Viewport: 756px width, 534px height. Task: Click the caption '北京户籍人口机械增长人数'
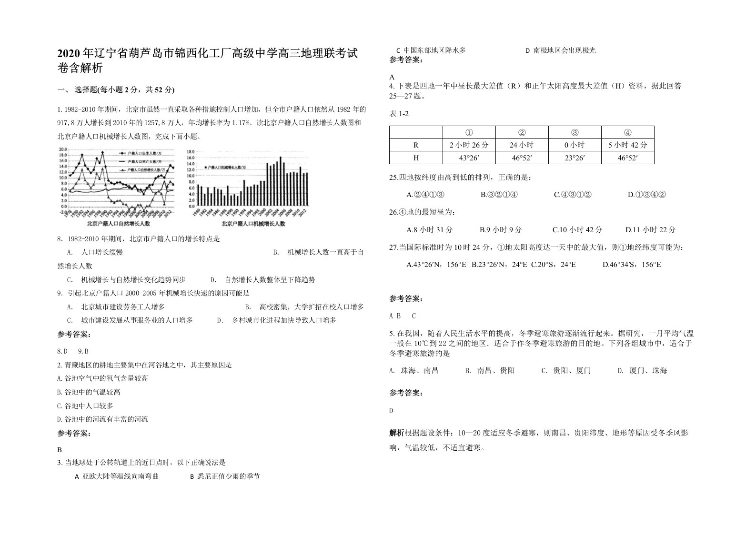(x=253, y=223)
